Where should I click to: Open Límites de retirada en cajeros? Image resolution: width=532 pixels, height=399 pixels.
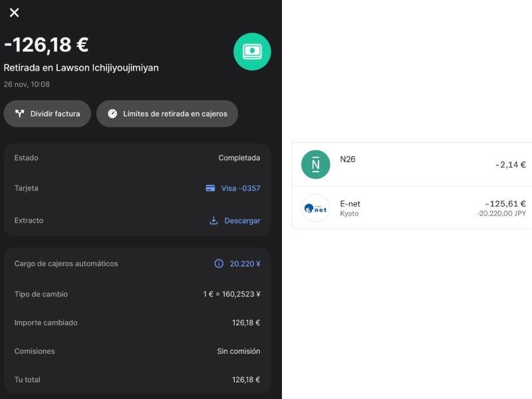168,114
